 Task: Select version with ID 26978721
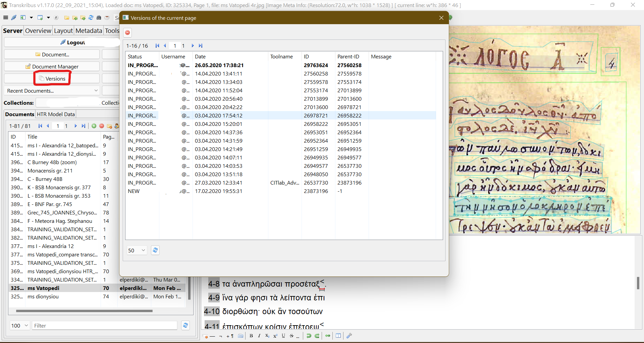(x=281, y=115)
